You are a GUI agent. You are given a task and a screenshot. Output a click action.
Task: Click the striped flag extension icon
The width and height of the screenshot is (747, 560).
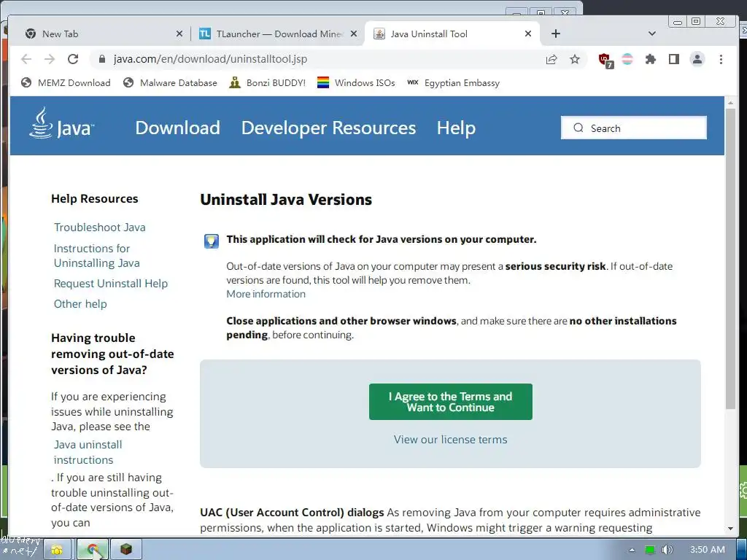pos(627,59)
